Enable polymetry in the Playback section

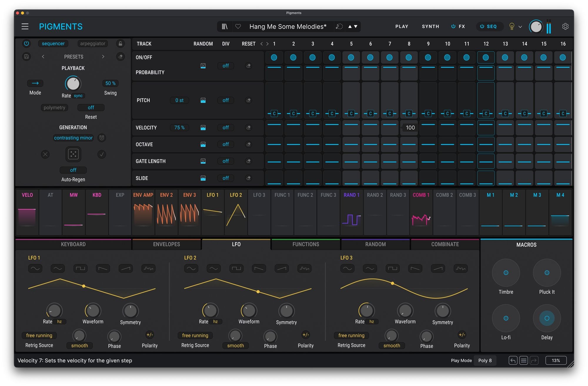pyautogui.click(x=54, y=107)
